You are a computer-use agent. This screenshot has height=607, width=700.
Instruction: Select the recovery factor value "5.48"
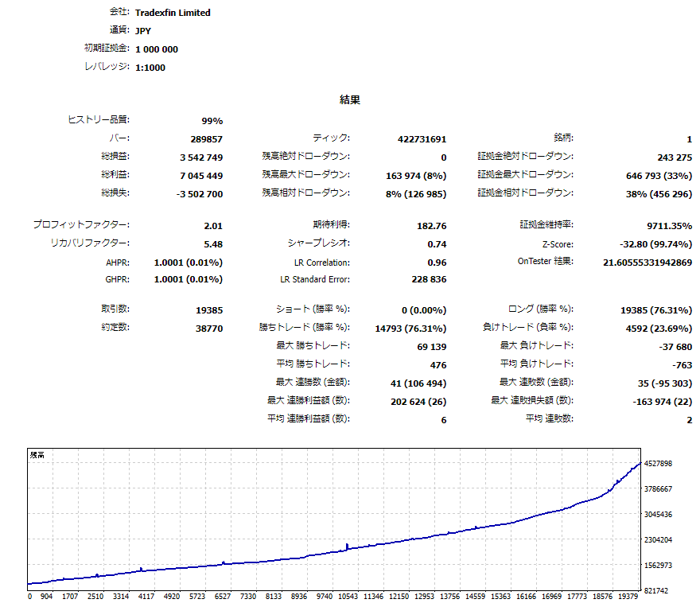[213, 244]
